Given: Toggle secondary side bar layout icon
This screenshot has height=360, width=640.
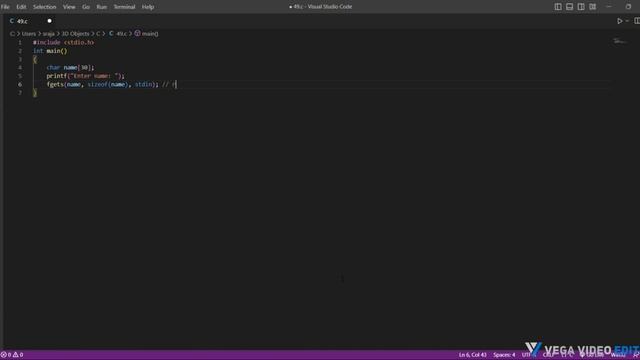Looking at the screenshot, I should coord(581,7).
